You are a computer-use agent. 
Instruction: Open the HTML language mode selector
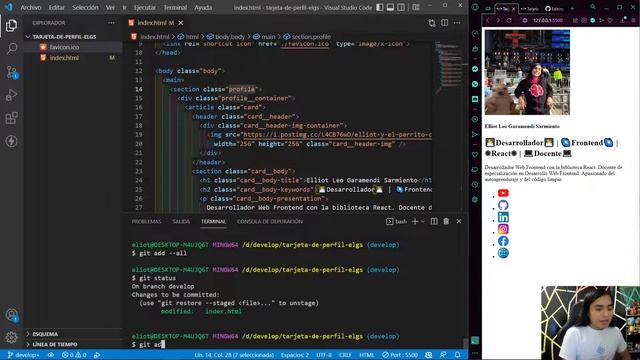coord(367,355)
